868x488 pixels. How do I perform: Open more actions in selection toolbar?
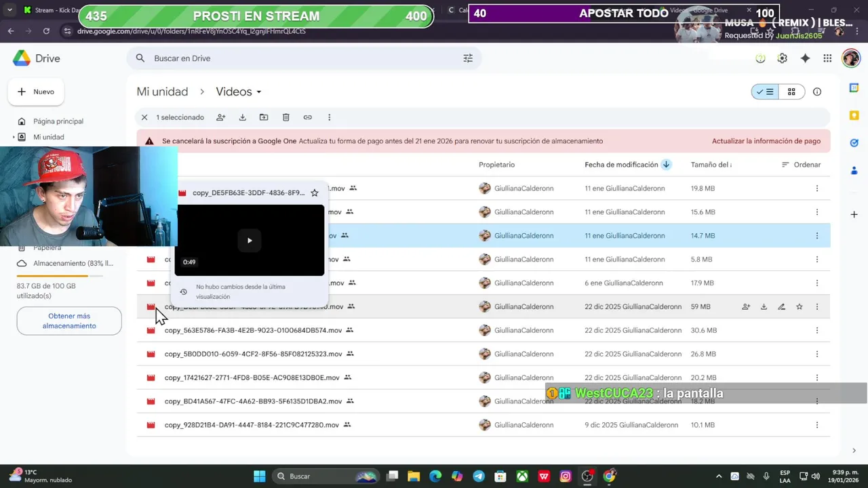point(330,117)
